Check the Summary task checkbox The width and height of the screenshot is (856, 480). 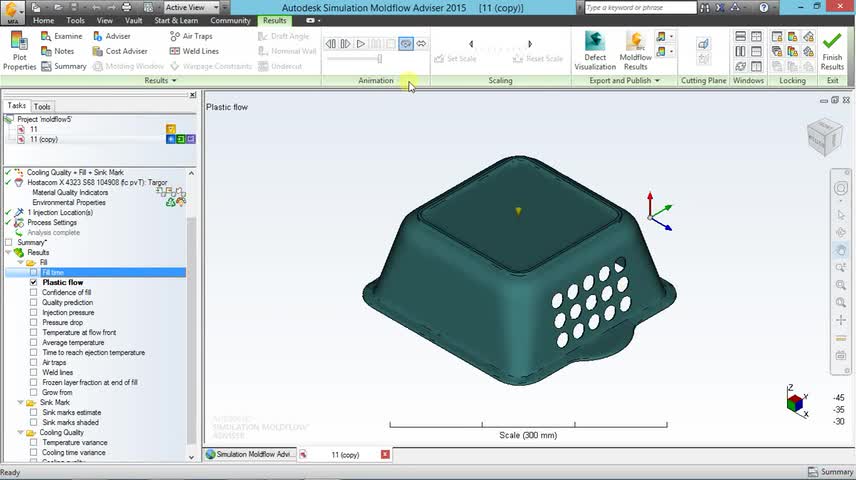click(8, 242)
